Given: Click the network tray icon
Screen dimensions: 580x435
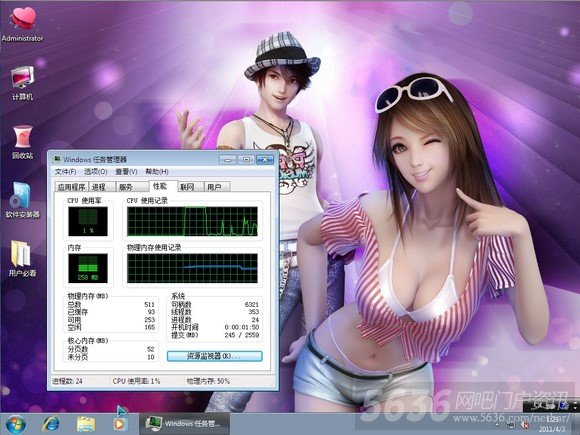Looking at the screenshot, I should point(512,425).
